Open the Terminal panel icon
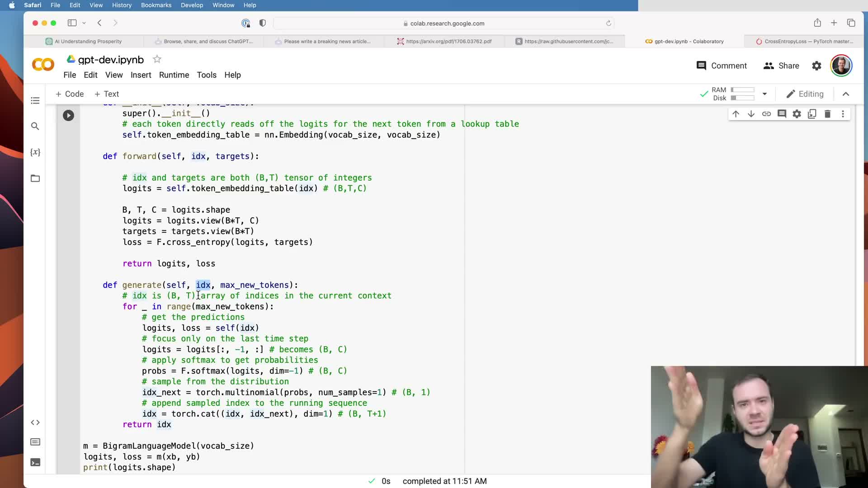868x488 pixels. click(x=35, y=462)
